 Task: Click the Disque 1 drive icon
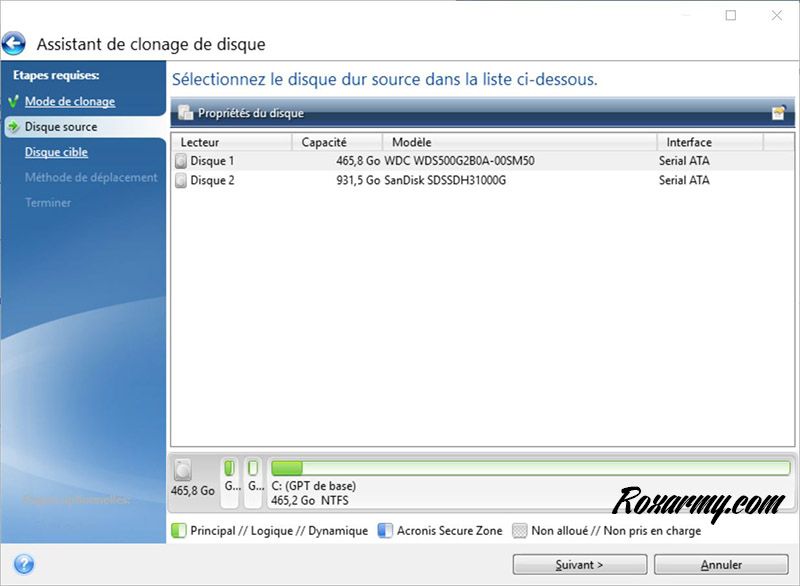[x=180, y=161]
